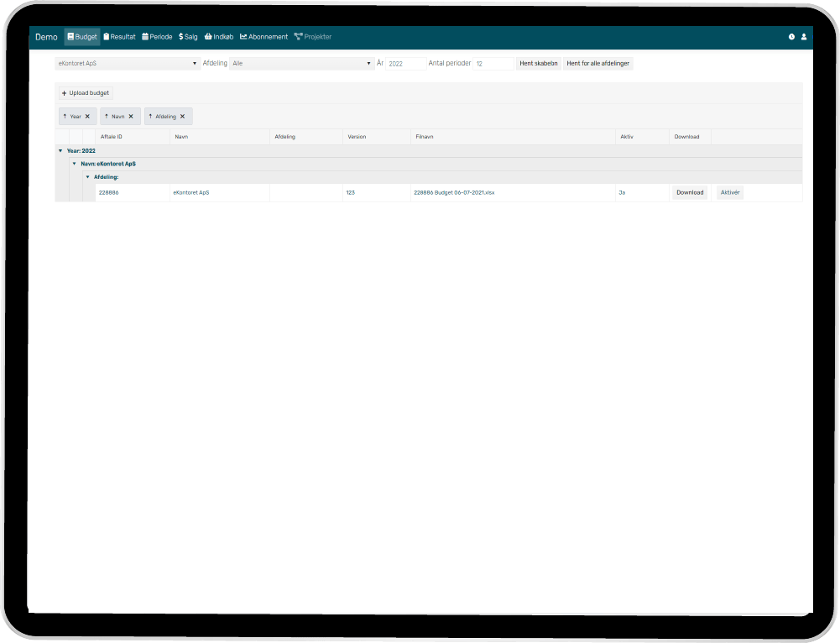Open the Resultat menu item
The height and width of the screenshot is (643, 840).
click(119, 37)
